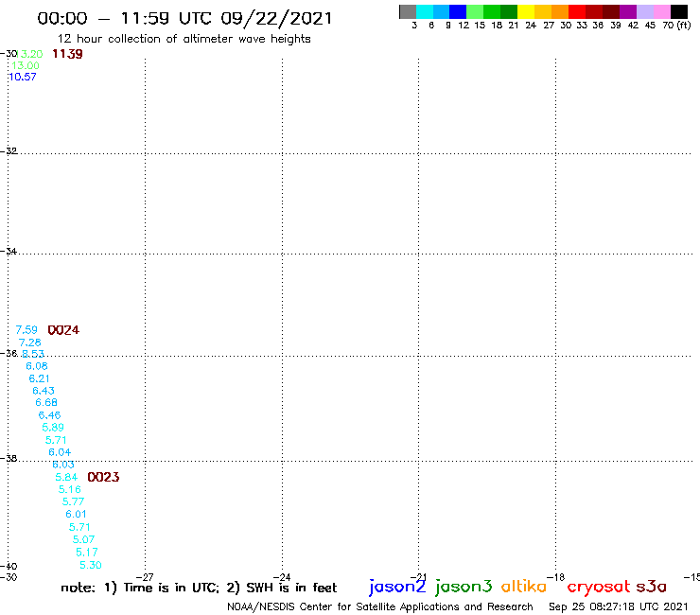Click the wave height value 13.00

26,65
